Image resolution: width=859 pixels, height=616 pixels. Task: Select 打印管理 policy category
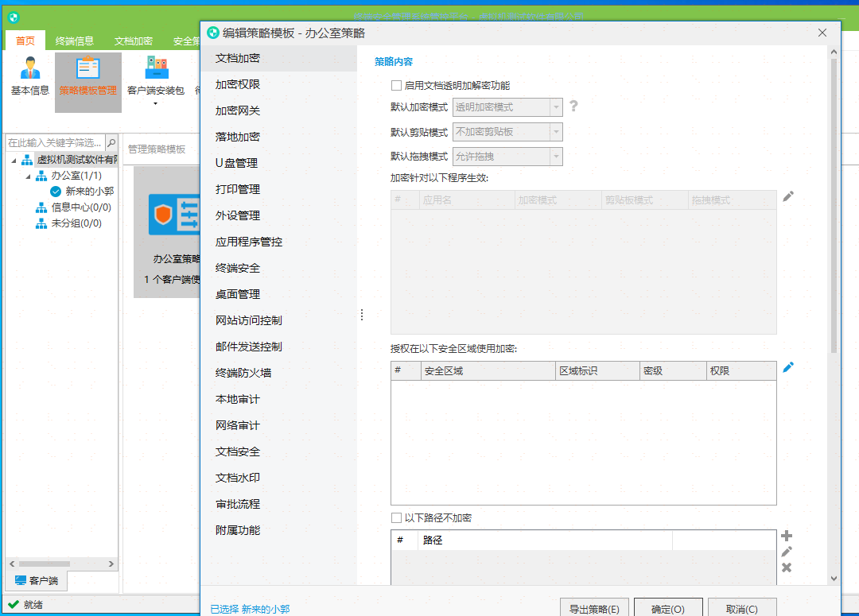(279, 189)
